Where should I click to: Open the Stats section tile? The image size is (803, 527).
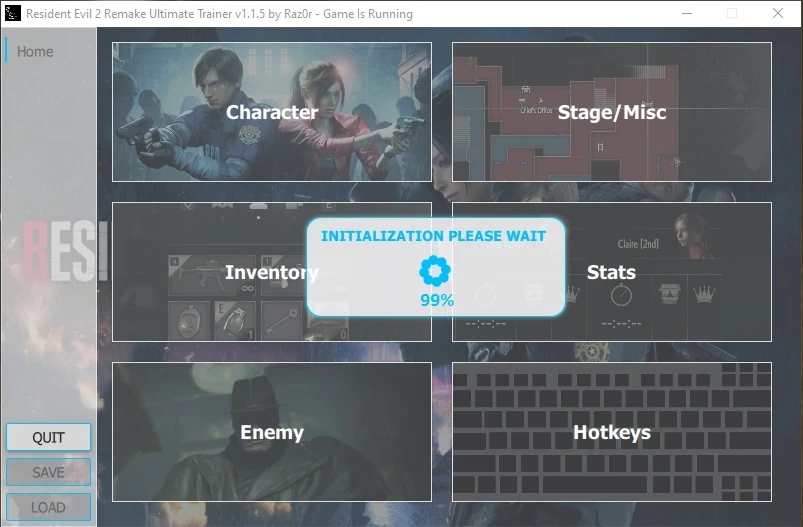click(x=612, y=271)
